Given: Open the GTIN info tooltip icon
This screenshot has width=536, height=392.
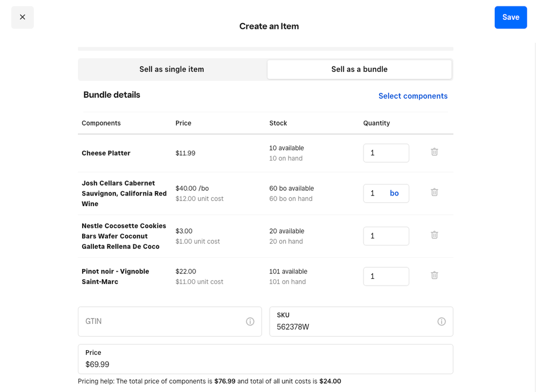Looking at the screenshot, I should tap(250, 321).
